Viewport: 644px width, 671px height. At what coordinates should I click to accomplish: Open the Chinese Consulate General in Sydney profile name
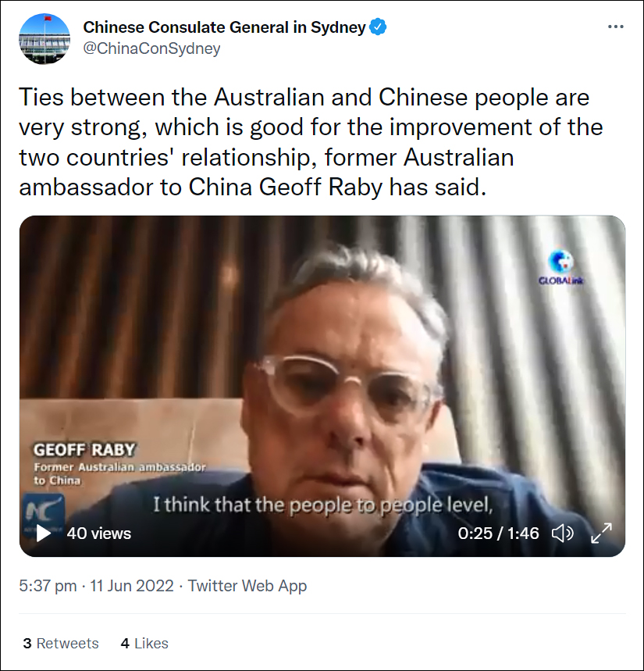tap(224, 27)
